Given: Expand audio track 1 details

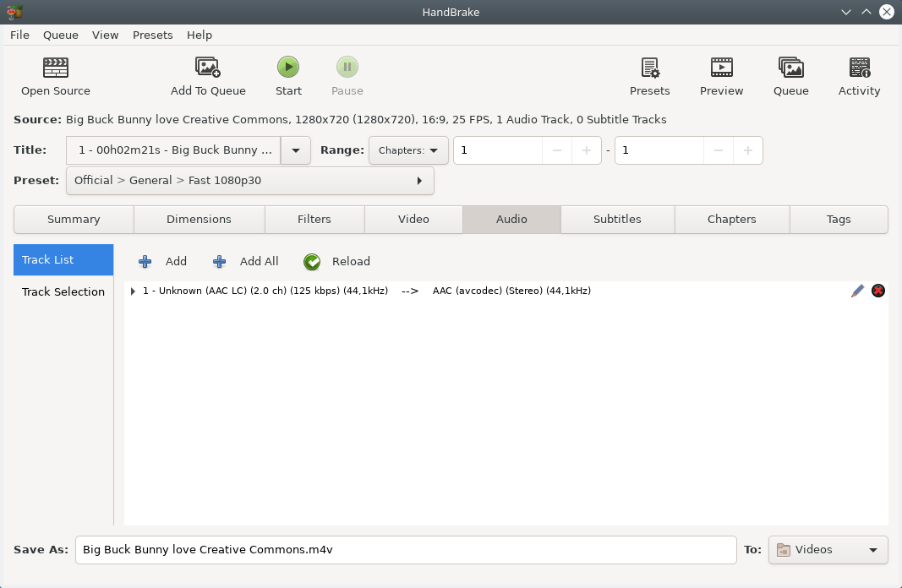Looking at the screenshot, I should pos(132,291).
